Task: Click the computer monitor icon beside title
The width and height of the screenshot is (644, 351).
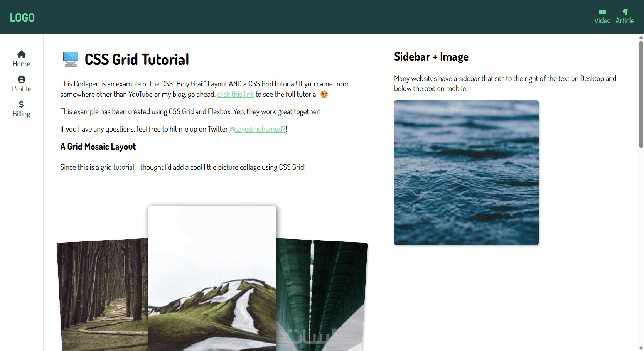Action: click(x=71, y=59)
